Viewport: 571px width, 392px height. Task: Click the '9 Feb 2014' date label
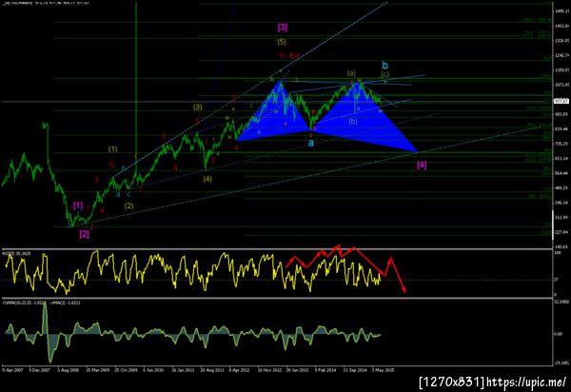pyautogui.click(x=325, y=370)
